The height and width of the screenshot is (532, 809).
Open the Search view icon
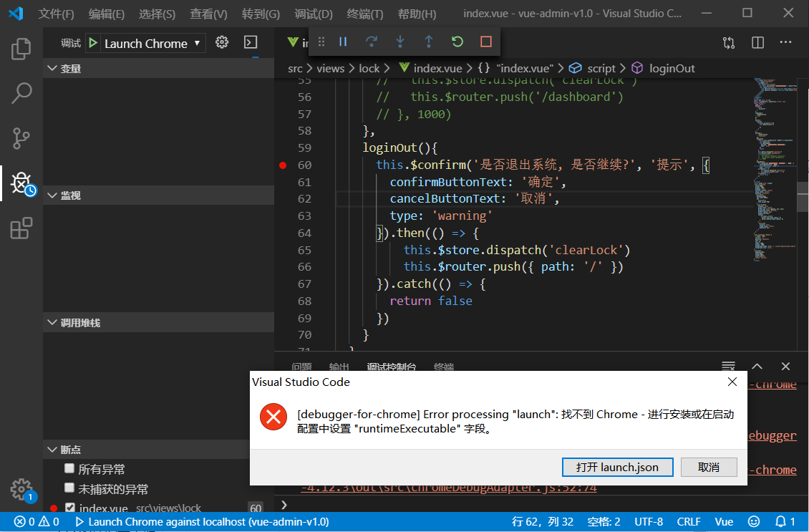coord(21,93)
